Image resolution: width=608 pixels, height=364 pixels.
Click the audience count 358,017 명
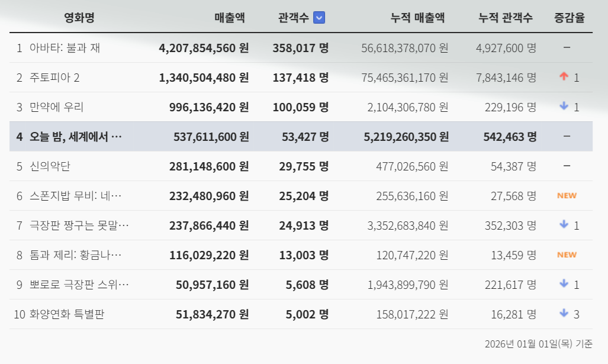pyautogui.click(x=301, y=48)
